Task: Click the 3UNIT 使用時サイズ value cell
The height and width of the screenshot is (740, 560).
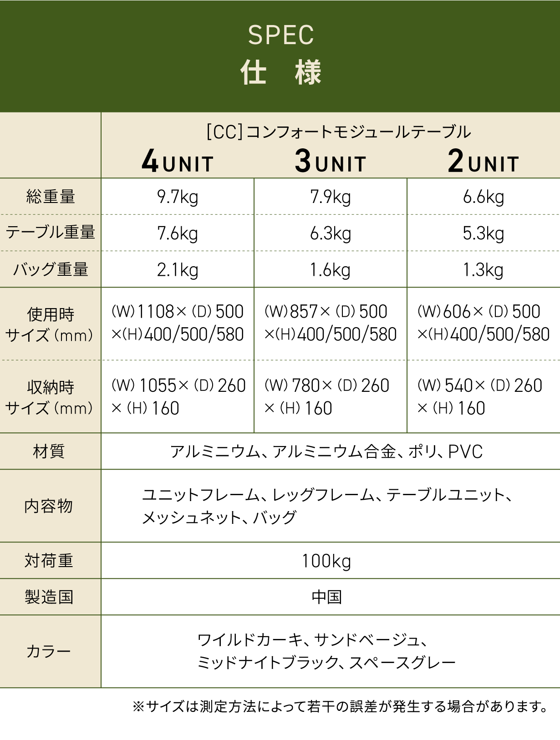Action: [x=331, y=324]
